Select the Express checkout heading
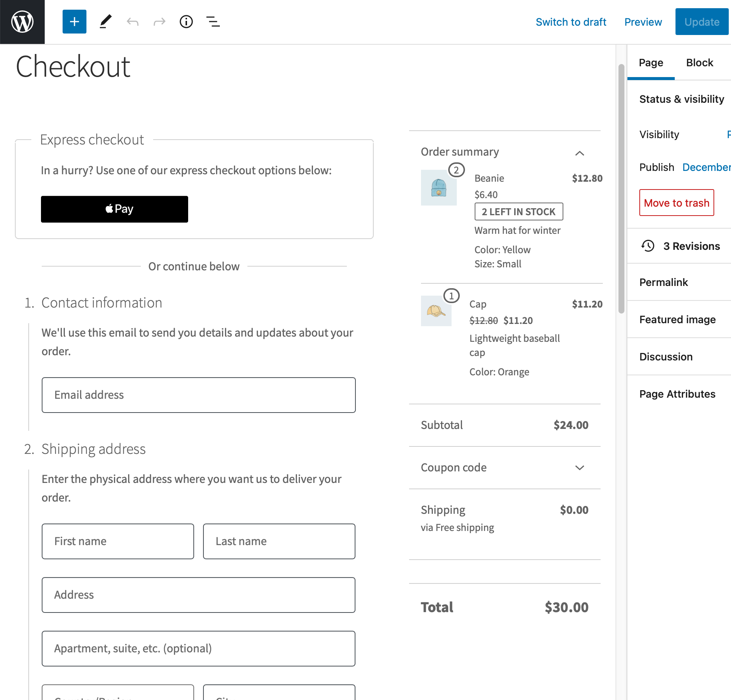731x700 pixels. (x=92, y=140)
